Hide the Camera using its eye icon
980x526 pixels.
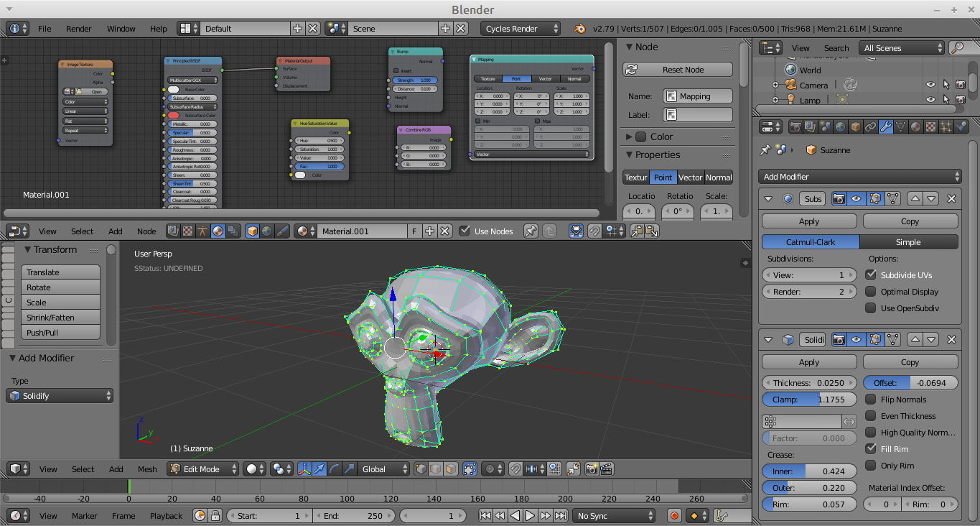(x=930, y=85)
